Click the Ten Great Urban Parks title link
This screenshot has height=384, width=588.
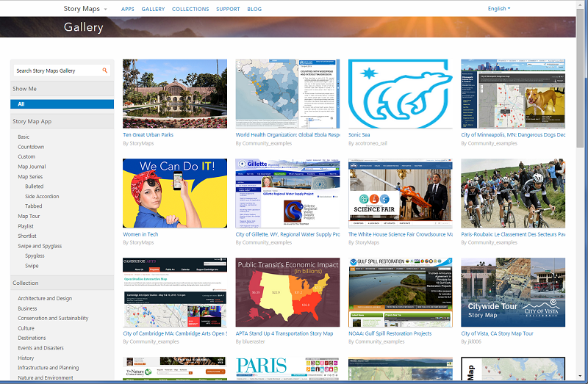(148, 135)
